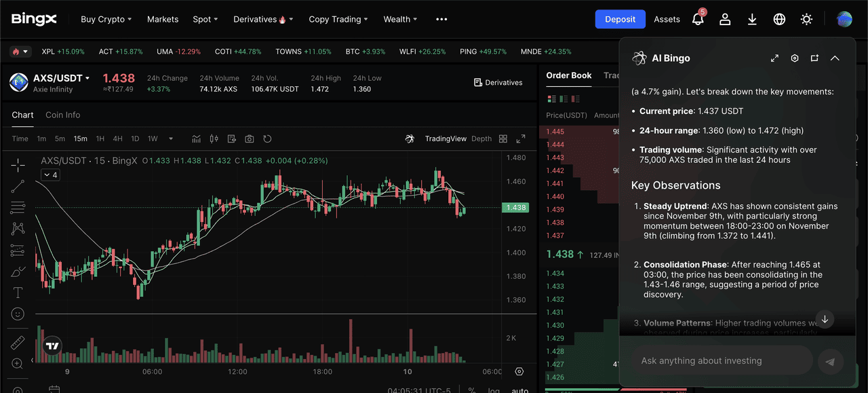Switch to the Coin Info tab
The height and width of the screenshot is (393, 868).
tap(62, 115)
